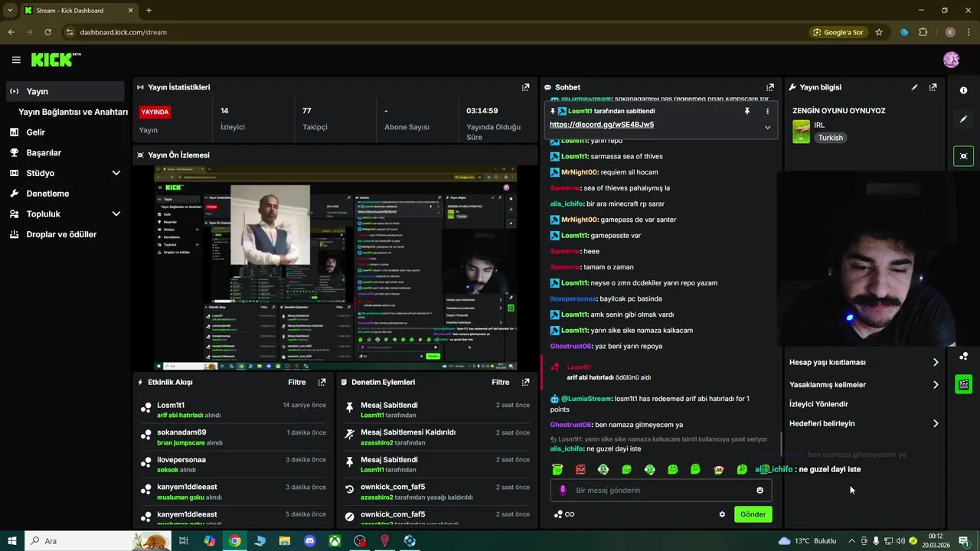Select Losm1t1 arif abi hatırladı activity
The height and width of the screenshot is (551, 980).
234,409
